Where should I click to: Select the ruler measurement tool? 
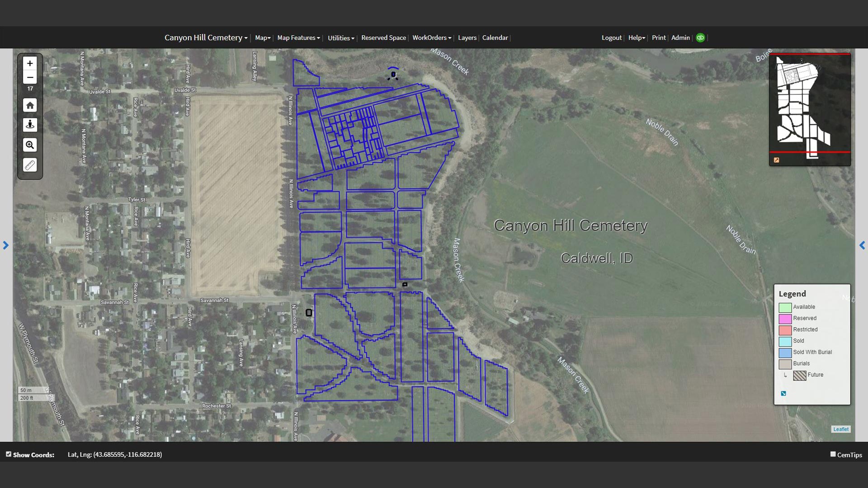[30, 165]
